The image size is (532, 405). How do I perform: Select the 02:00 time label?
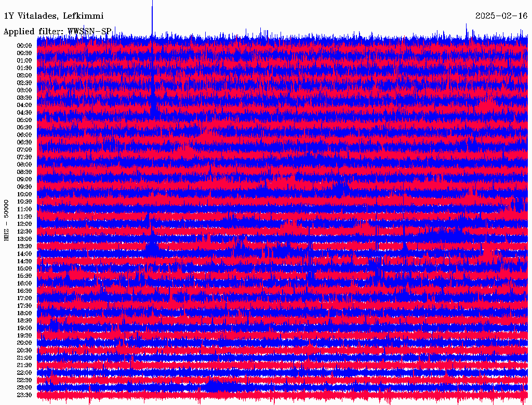24,75
